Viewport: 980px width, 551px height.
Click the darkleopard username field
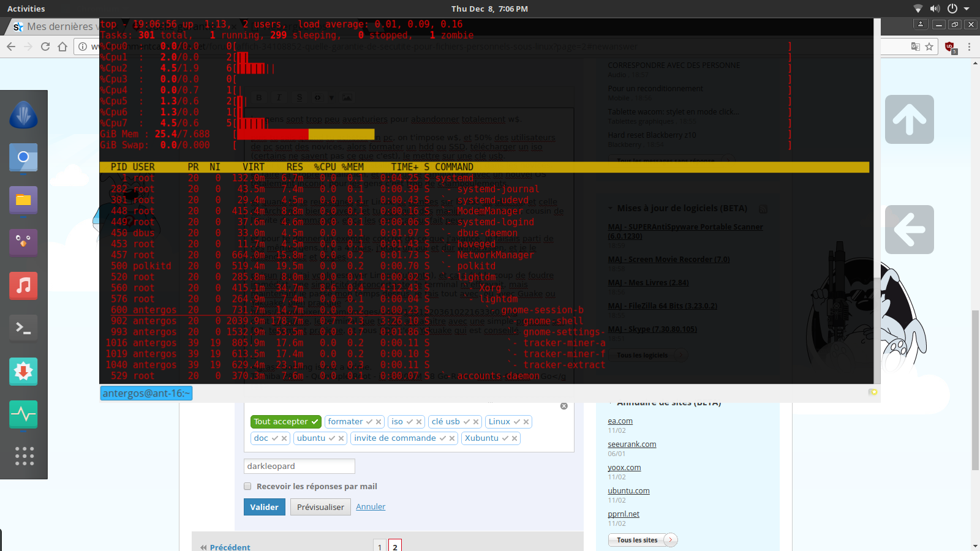tap(299, 467)
